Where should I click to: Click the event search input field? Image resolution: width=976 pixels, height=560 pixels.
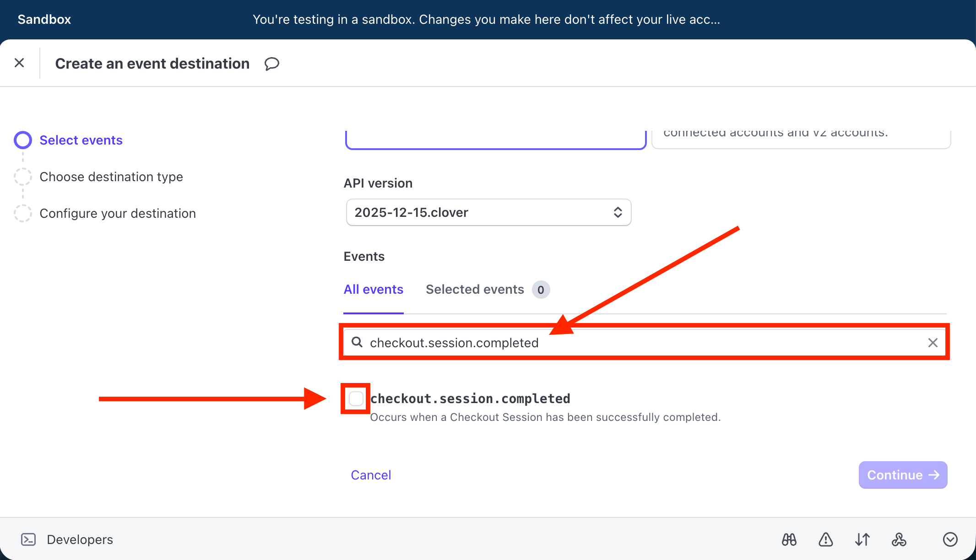[x=641, y=343]
